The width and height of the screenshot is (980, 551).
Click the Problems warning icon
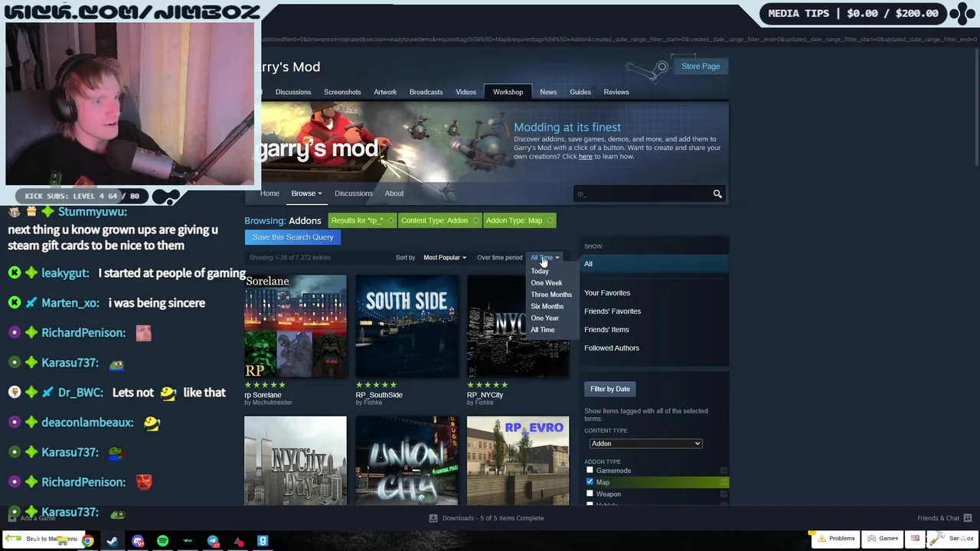click(820, 538)
